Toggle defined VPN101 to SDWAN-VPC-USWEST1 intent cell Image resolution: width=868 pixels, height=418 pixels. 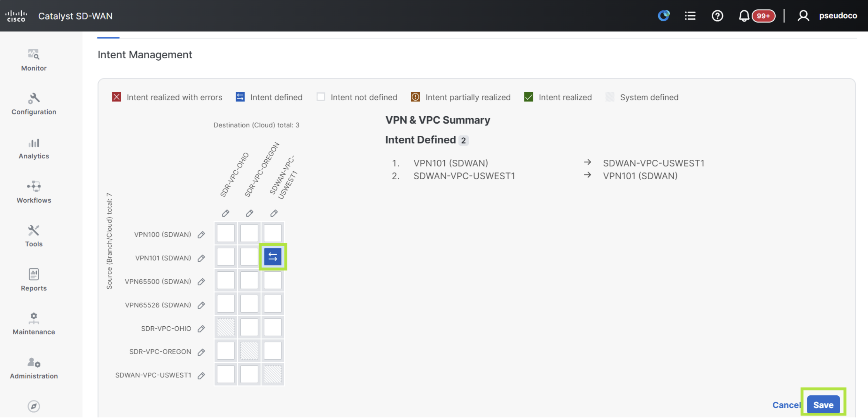tap(273, 257)
